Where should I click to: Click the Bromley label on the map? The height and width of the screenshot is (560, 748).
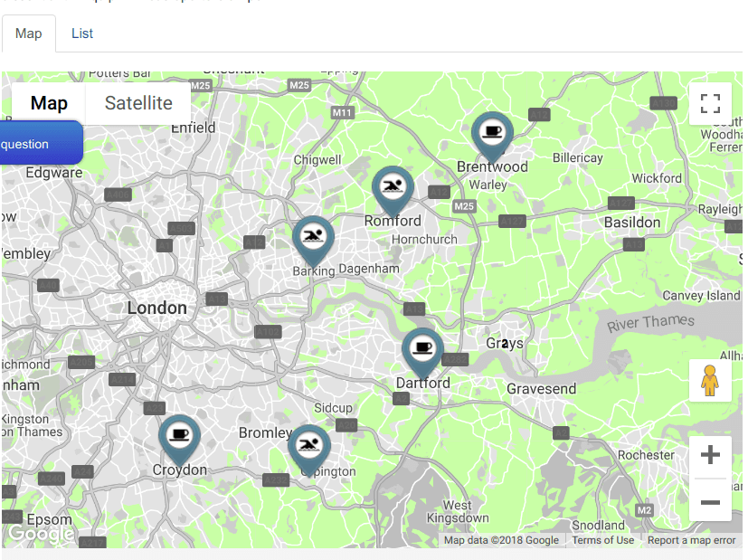pyautogui.click(x=265, y=433)
